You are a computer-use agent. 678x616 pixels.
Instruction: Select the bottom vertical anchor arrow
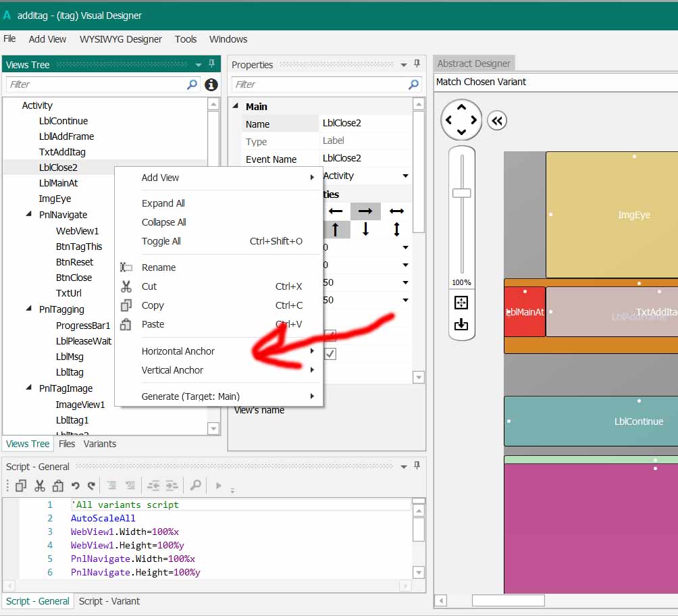click(365, 229)
